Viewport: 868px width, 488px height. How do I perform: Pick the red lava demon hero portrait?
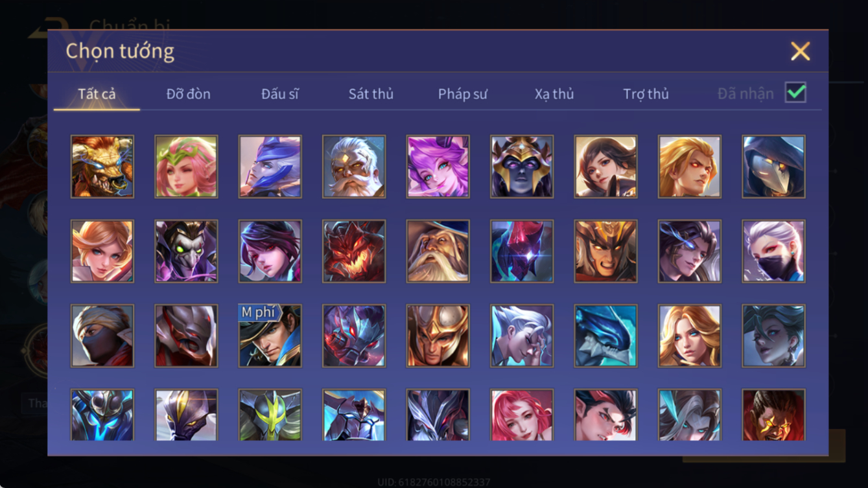coord(354,251)
